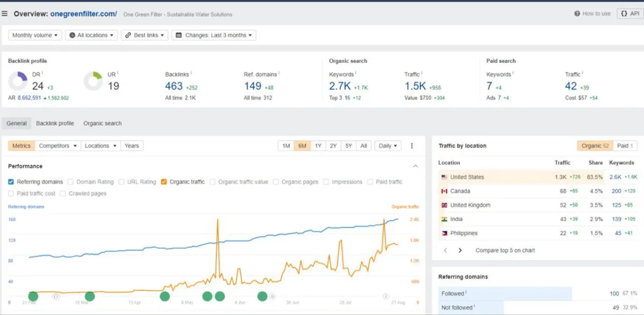
Task: Click the AR value 8,662,591
Action: pyautogui.click(x=29, y=98)
